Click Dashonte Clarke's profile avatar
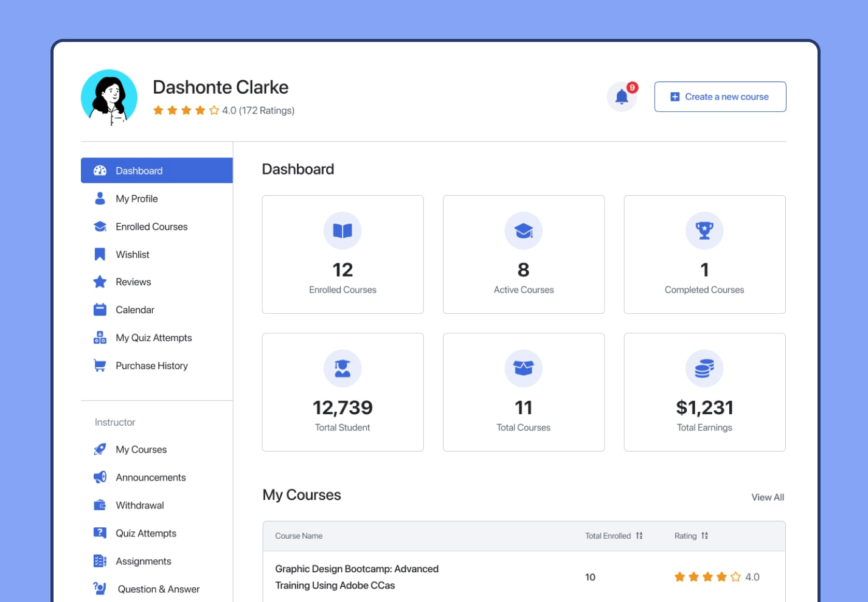The image size is (868, 602). point(109,97)
